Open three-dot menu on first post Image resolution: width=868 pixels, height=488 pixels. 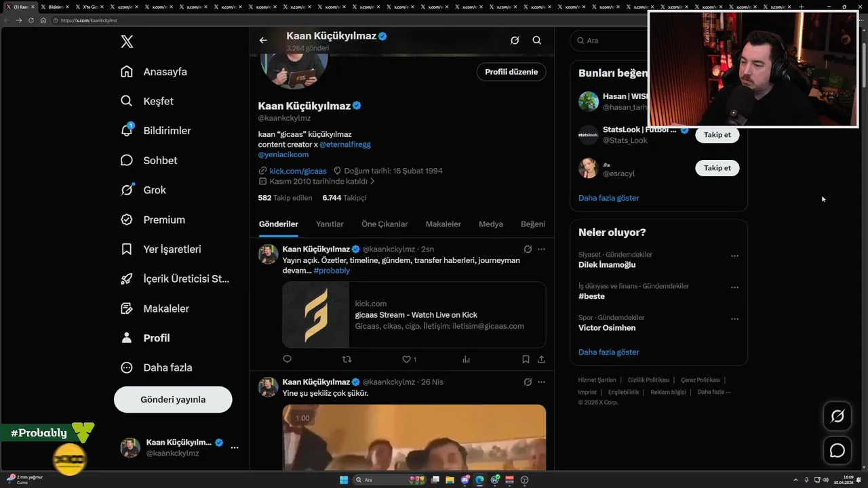541,249
